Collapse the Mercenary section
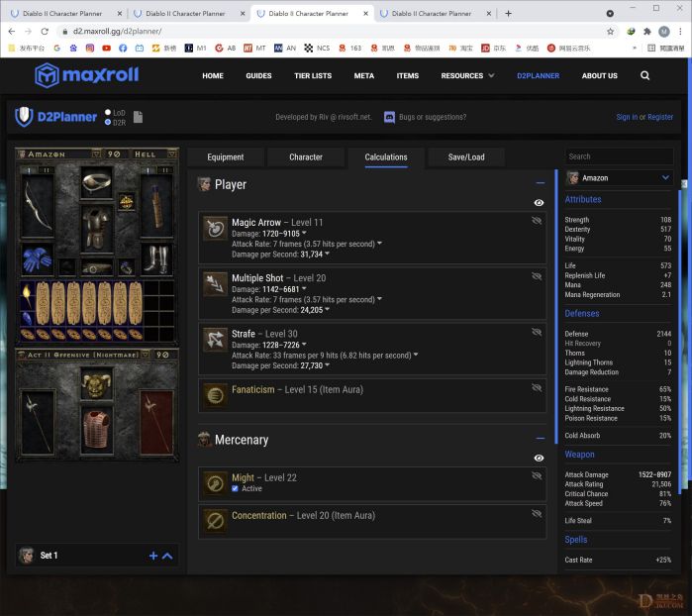 click(541, 439)
